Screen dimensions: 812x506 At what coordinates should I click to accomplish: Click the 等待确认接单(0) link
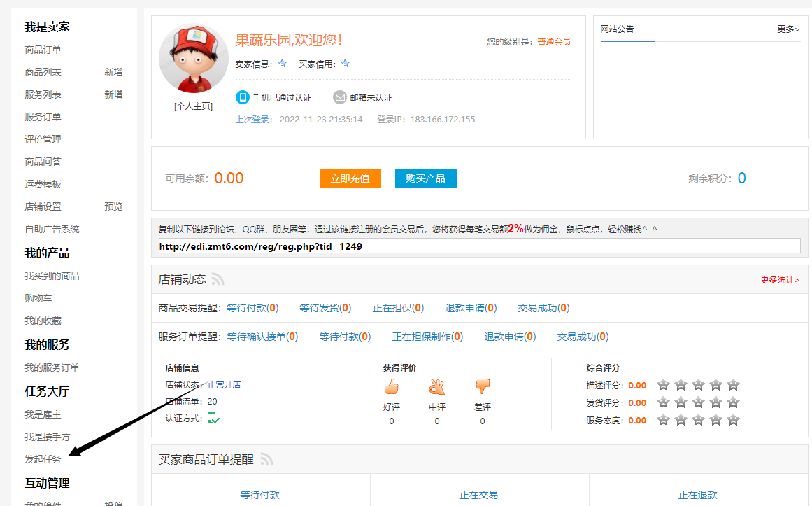click(x=262, y=337)
